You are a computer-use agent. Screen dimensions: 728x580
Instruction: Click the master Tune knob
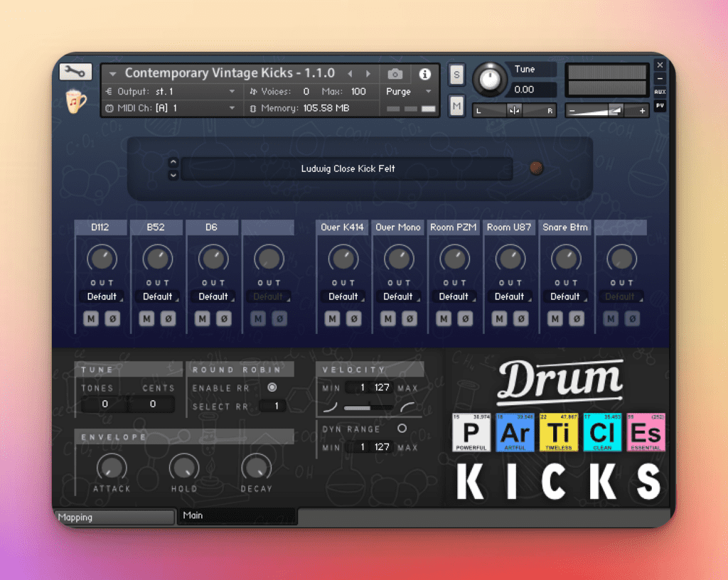coord(489,80)
